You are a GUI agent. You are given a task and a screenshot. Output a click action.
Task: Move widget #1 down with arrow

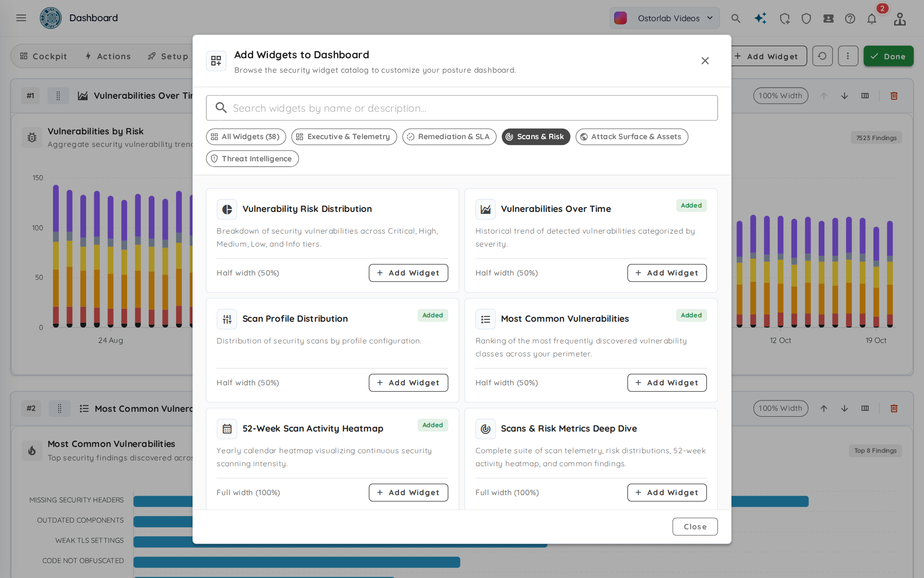(x=845, y=96)
